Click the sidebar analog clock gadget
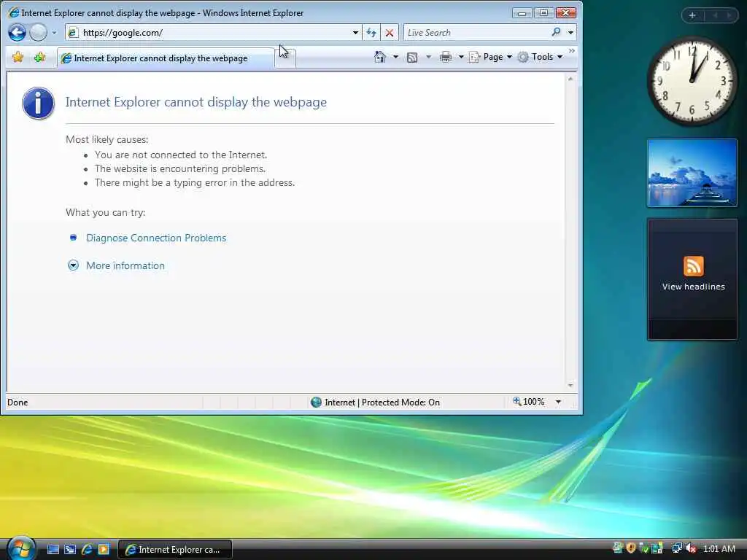The height and width of the screenshot is (560, 747). pos(692,81)
